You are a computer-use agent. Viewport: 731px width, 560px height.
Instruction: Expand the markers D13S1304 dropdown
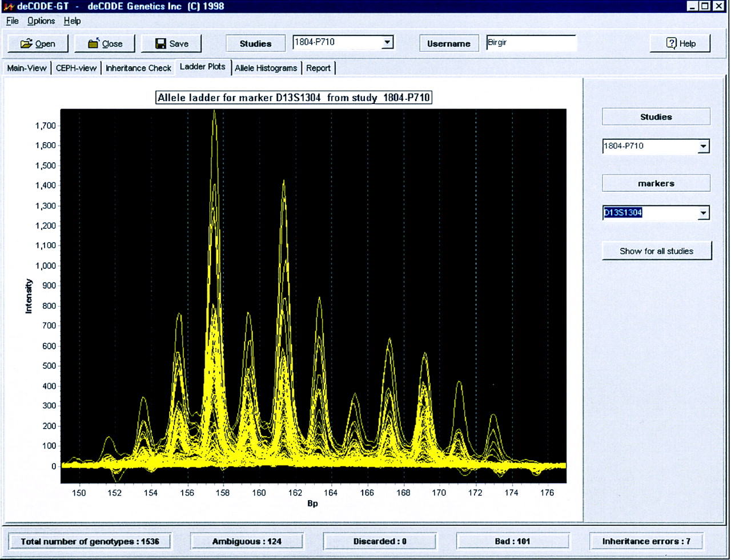[703, 213]
